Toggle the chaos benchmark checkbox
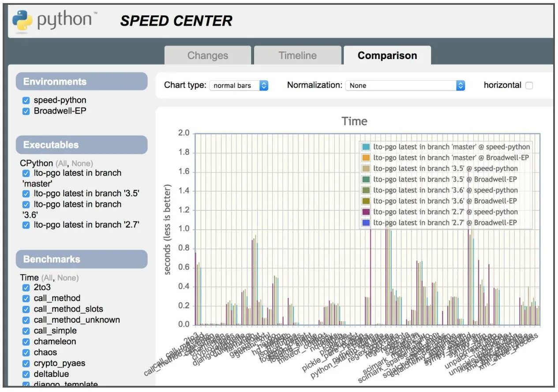Viewport: 558px width, 392px height. [x=26, y=353]
